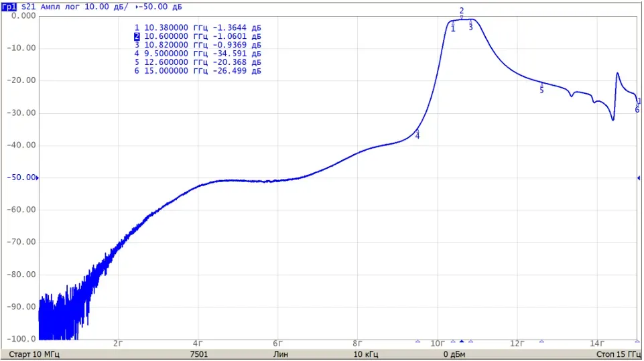Select marker 6 row at 15.000000 ГГц
The height and width of the screenshot is (361, 644).
point(198,70)
